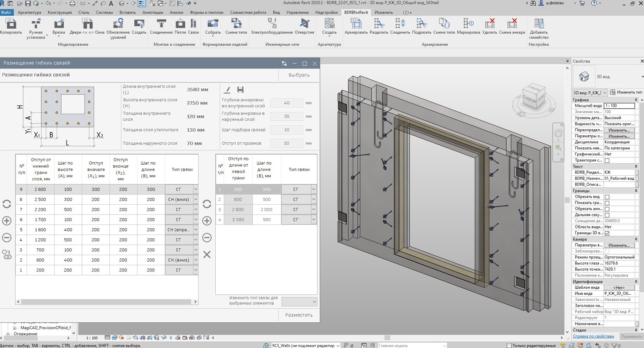This screenshot has width=644, height=348.
Task: Enable the Обрезать аннотации checkbox
Action: [607, 209]
